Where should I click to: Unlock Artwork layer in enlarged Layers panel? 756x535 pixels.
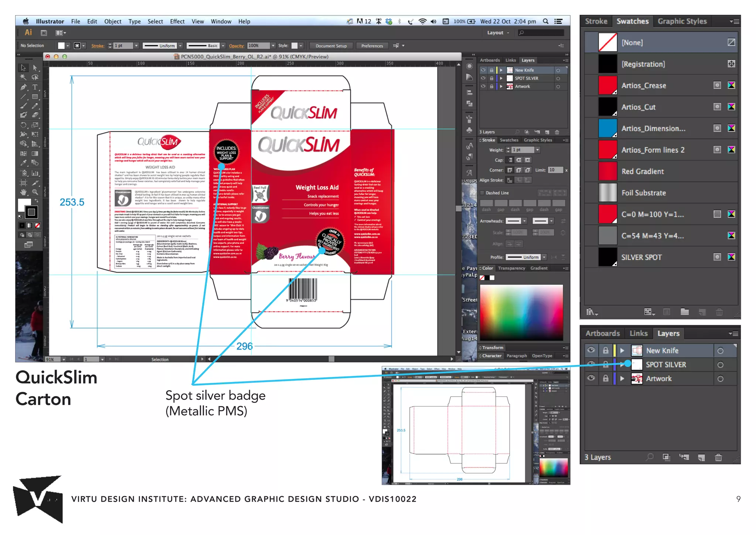click(605, 378)
